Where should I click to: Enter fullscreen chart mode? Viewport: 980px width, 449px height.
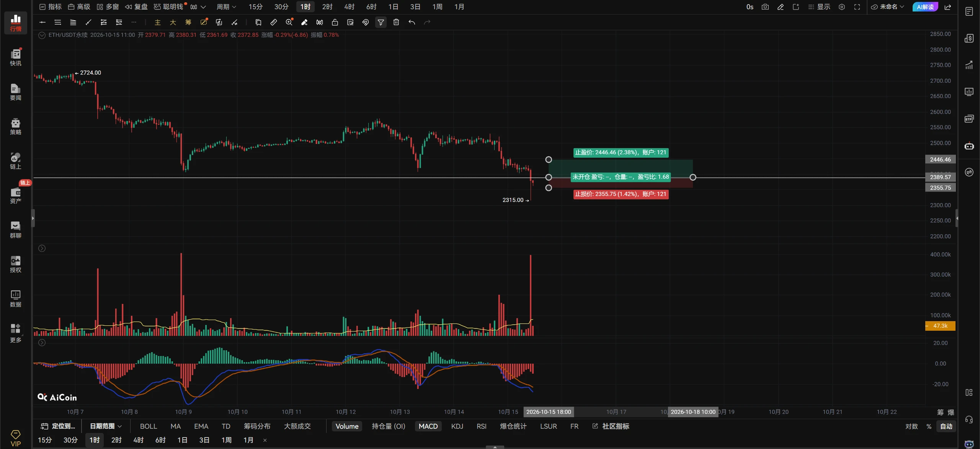[857, 7]
